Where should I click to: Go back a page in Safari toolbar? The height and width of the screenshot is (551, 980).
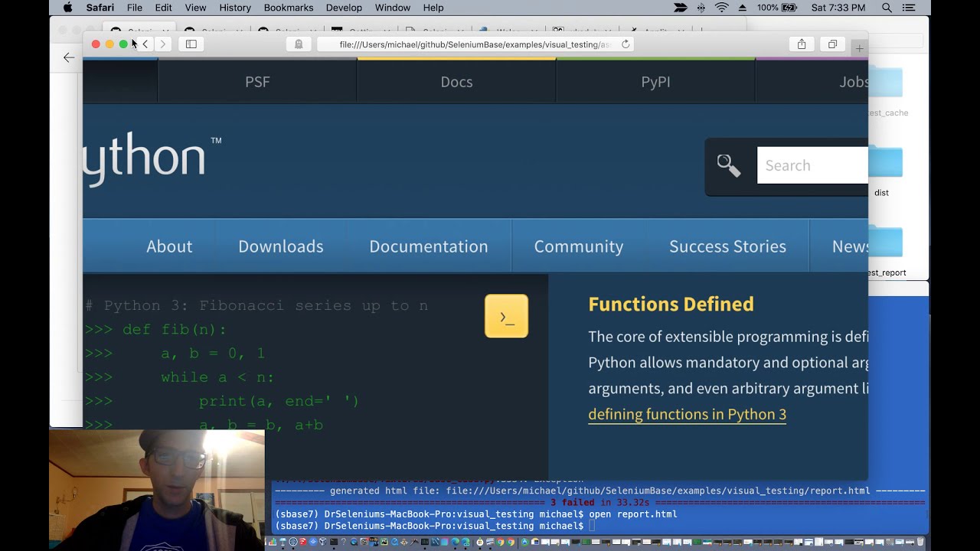[x=145, y=44]
